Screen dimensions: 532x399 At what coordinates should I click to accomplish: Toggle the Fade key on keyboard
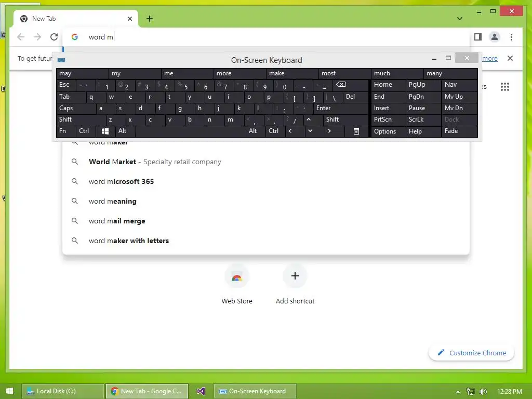[460, 131]
